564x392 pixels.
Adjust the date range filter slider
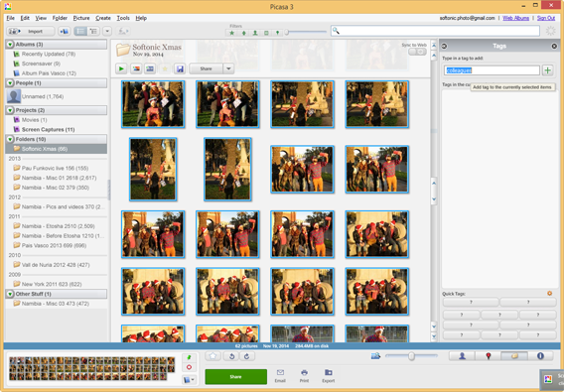287,32
